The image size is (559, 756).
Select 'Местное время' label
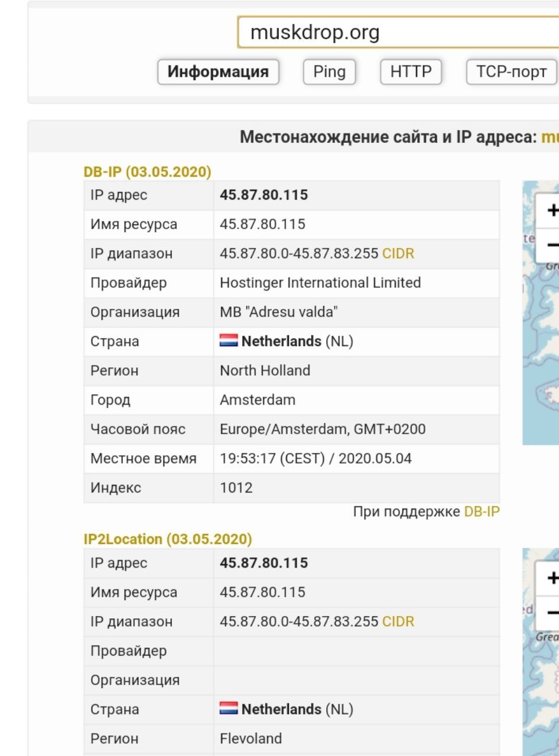coord(144,459)
